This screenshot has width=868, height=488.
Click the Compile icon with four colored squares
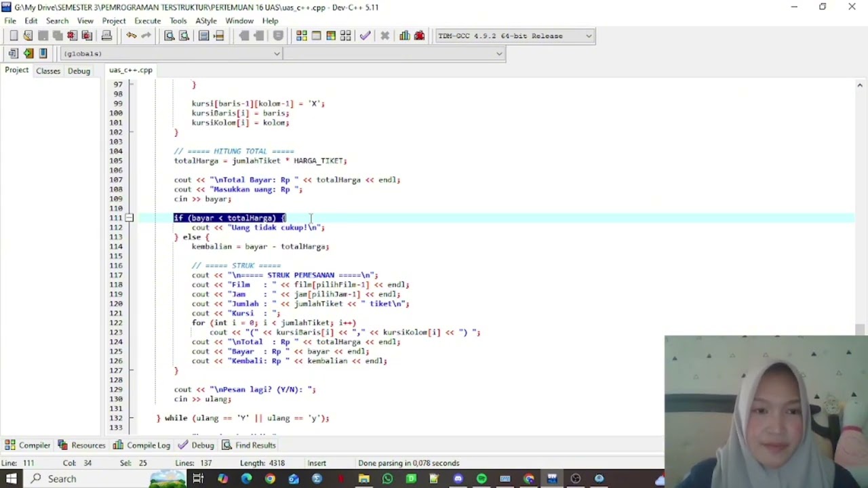click(x=302, y=36)
